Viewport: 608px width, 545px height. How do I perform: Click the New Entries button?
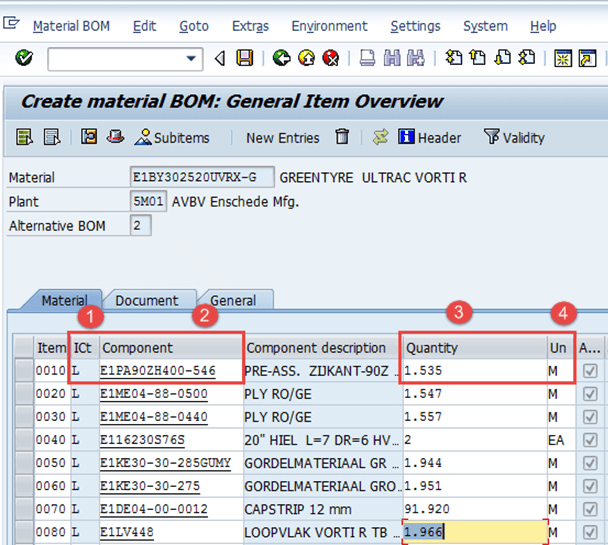point(282,137)
